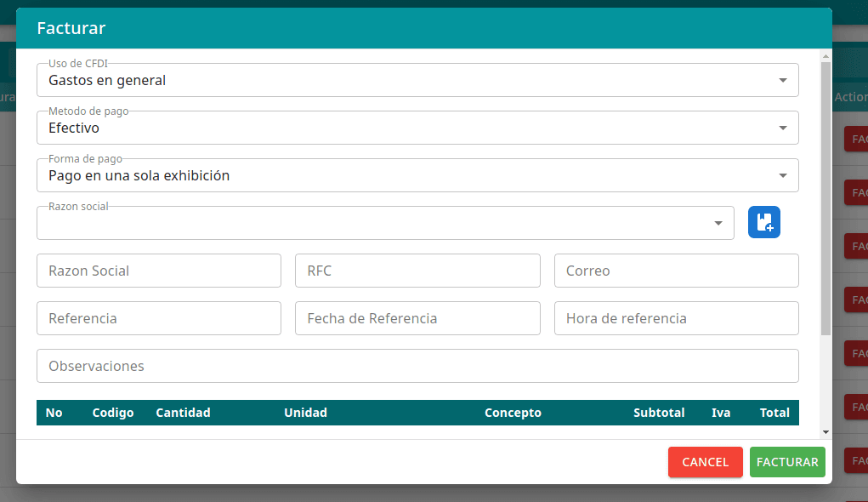Screen dimensions: 868x502
Task: Click the Concepto column header
Action: [x=513, y=413]
